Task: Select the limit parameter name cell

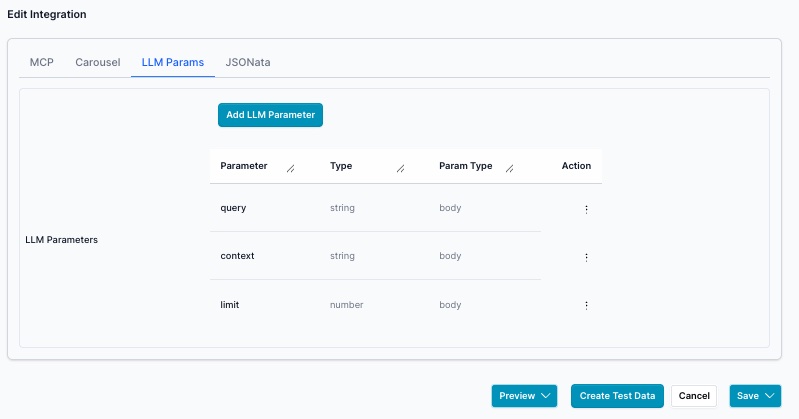Action: 230,304
